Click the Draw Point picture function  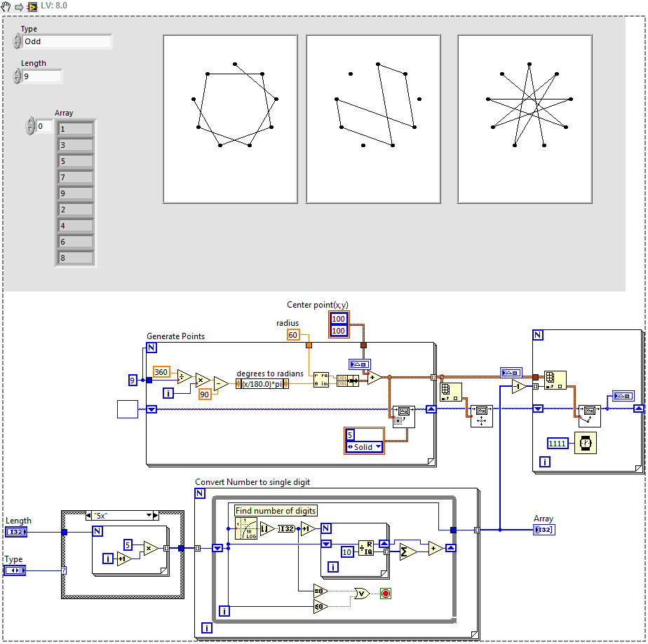403,416
